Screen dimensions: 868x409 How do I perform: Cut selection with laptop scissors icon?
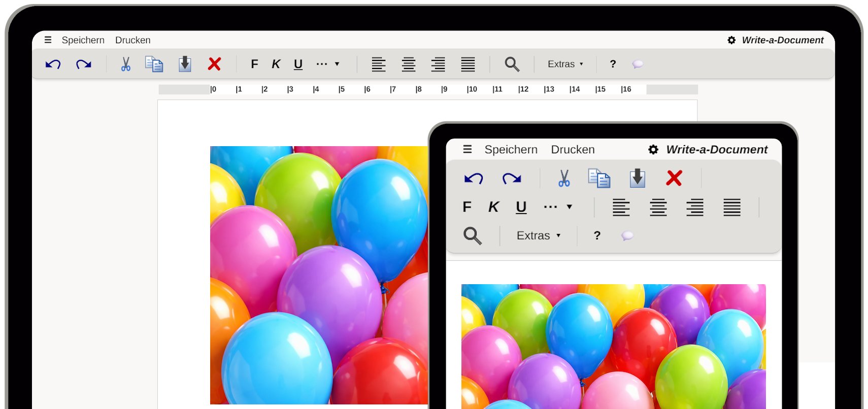pyautogui.click(x=126, y=64)
